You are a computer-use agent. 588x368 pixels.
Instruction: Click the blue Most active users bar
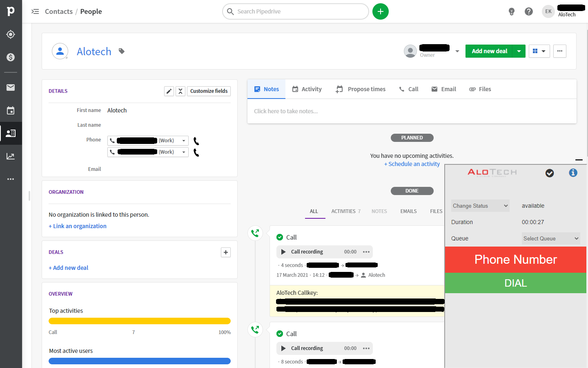(140, 361)
